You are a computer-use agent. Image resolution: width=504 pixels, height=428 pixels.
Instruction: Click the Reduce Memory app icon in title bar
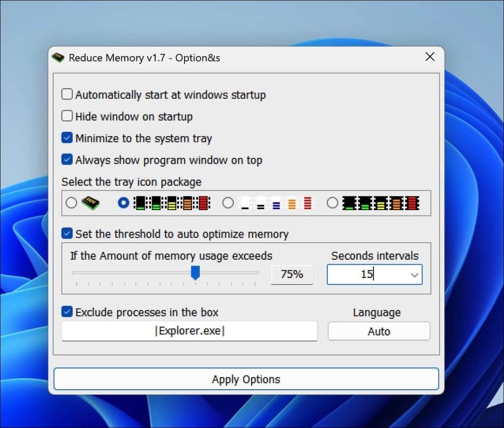(58, 58)
